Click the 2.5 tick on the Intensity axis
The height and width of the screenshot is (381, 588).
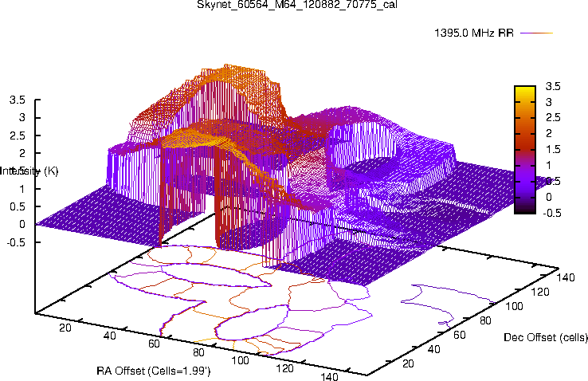pos(18,136)
